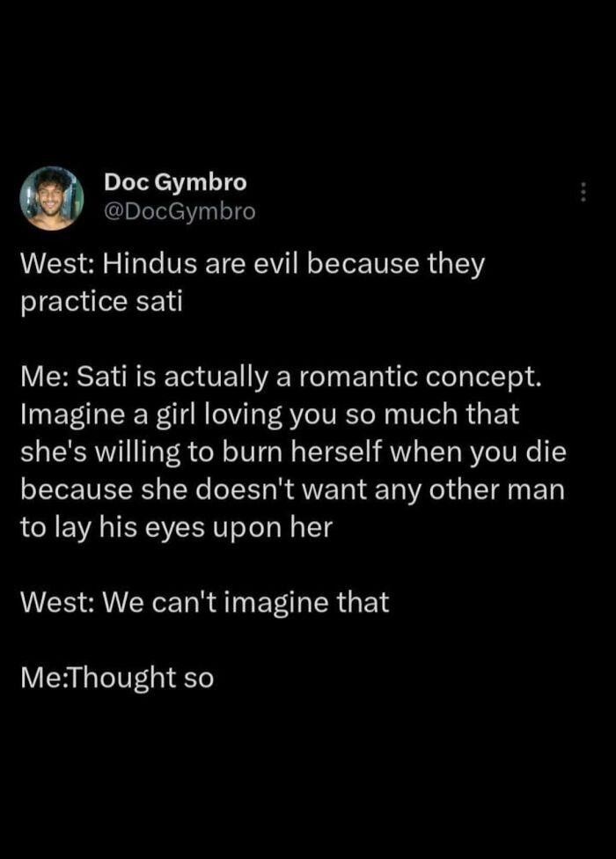616x859 pixels.
Task: Select the line 'Me: Sati is actually a romantic concept.'
Action: point(281,377)
